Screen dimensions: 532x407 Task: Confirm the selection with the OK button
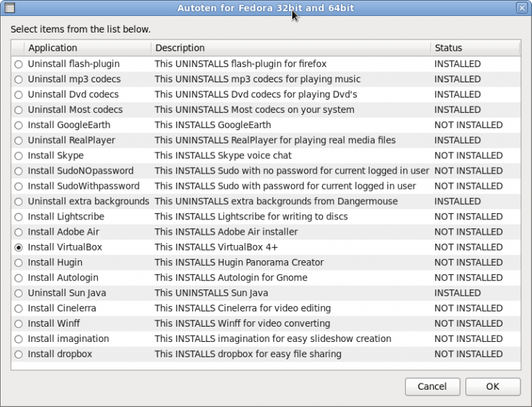click(493, 387)
